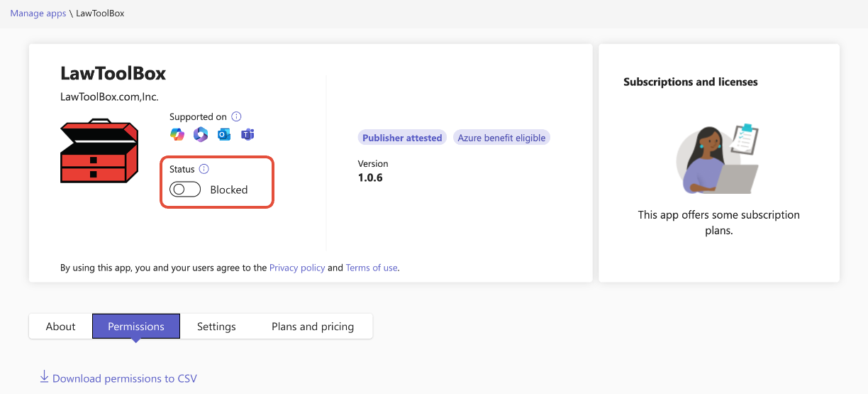Click the Azure benefit eligible badge
Screen dimensions: 868x394
[501, 138]
